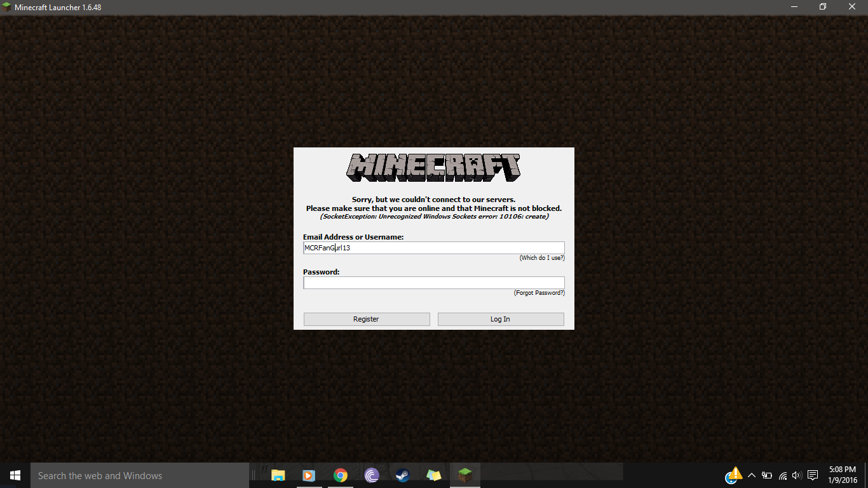Focus the Password input field
Screen dimensions: 868x488
point(434,283)
